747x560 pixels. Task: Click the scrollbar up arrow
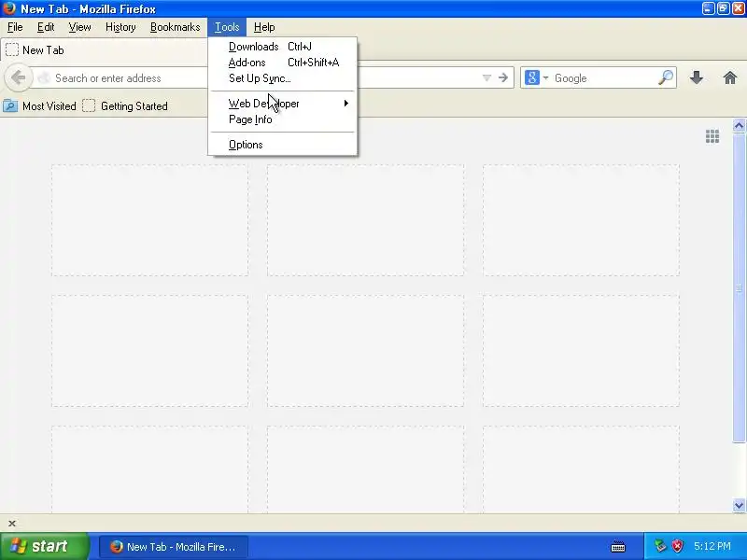click(739, 126)
